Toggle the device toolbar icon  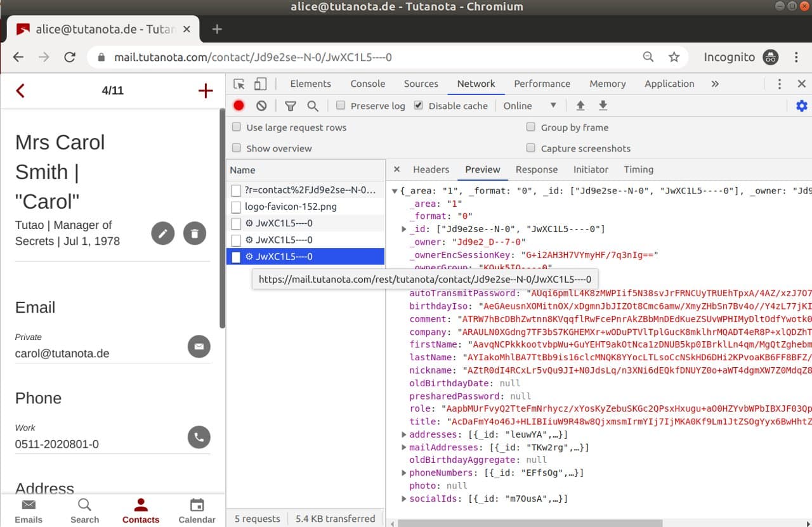tap(260, 84)
